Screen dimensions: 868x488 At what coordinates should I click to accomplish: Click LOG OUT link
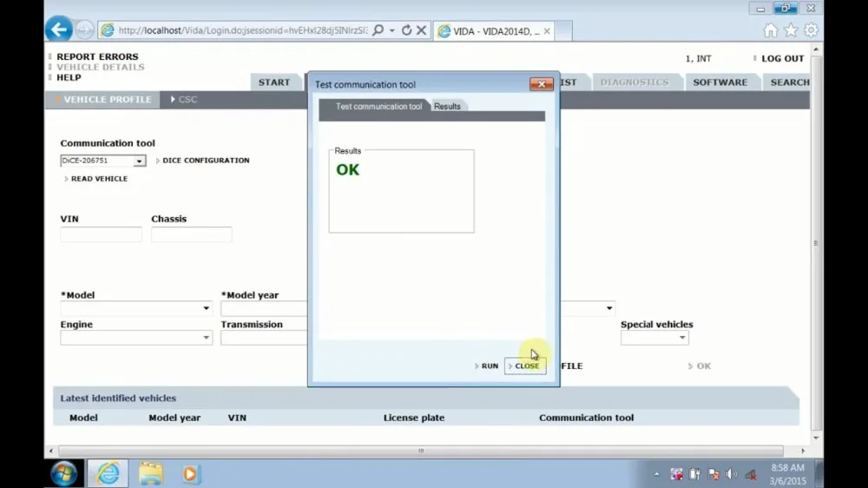(782, 58)
